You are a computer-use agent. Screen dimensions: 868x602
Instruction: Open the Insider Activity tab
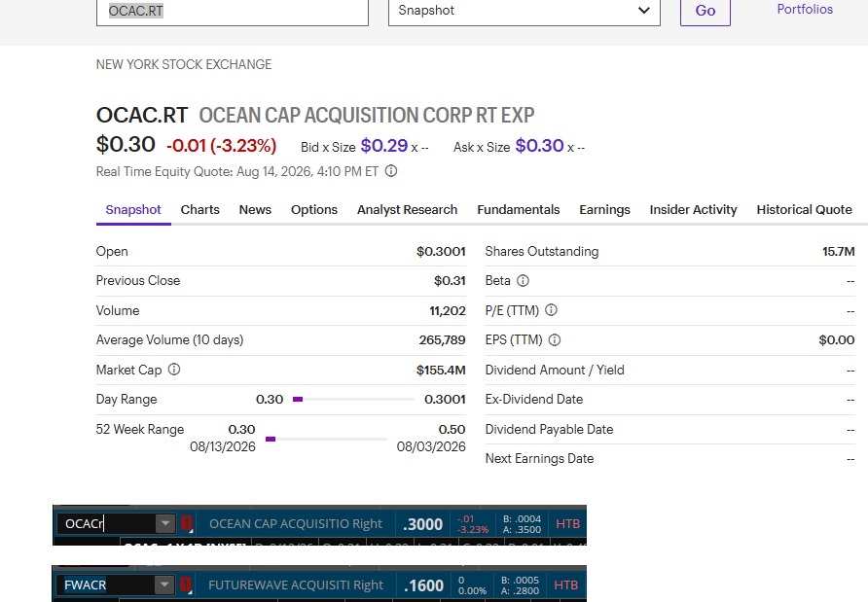(693, 210)
